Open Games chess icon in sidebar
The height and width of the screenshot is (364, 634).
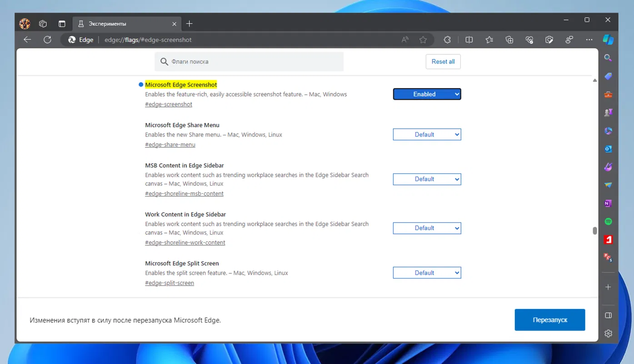point(608,113)
